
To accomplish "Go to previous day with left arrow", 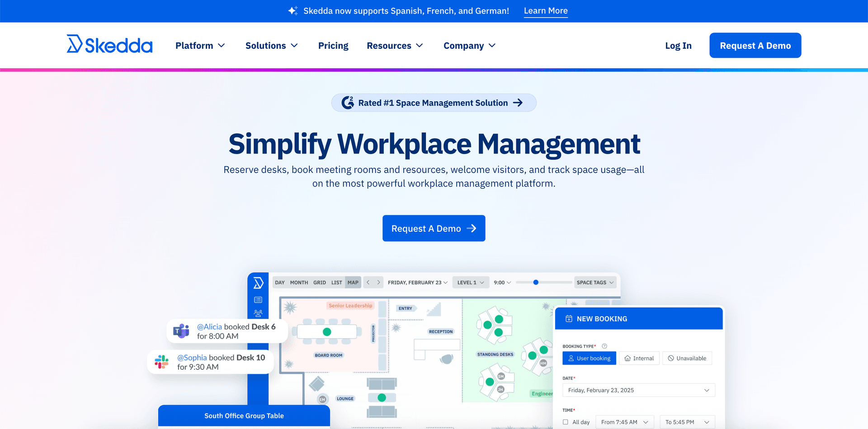I will [x=368, y=283].
